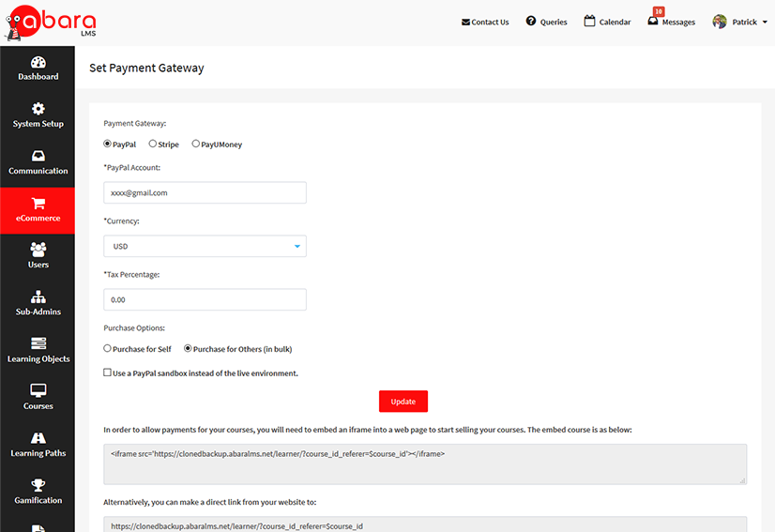The width and height of the screenshot is (775, 532).
Task: Open the Courses monitor icon
Action: tap(38, 390)
